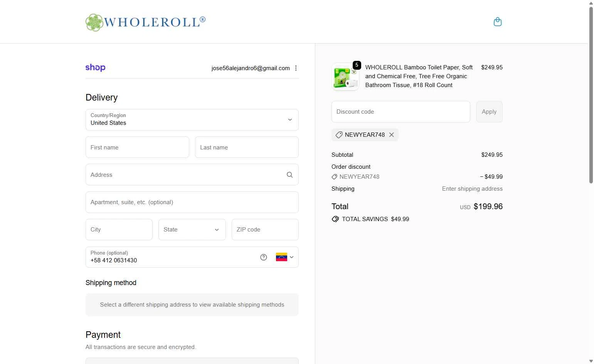The width and height of the screenshot is (594, 364).
Task: Click the discount amount − $49.99
Action: tap(491, 177)
